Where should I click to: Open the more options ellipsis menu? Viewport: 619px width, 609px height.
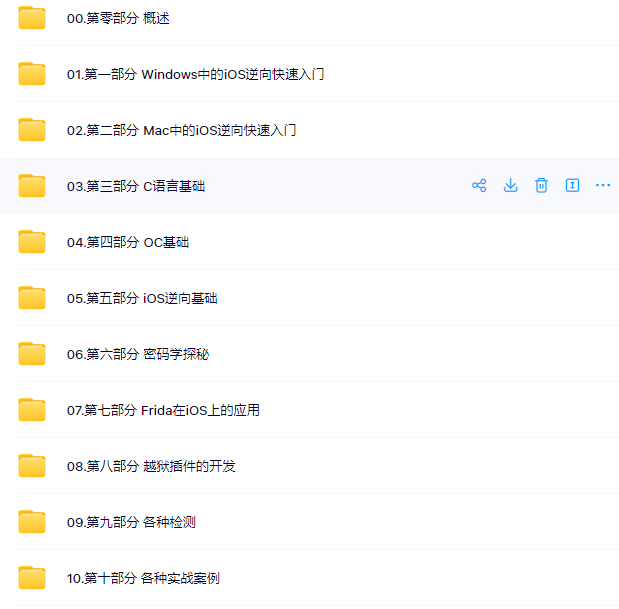coord(603,186)
